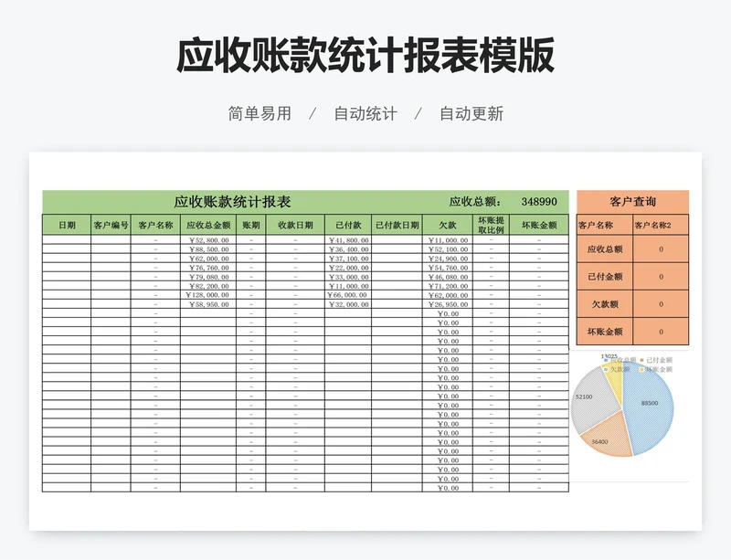Click the ¥71,200.00 cell
The image size is (731, 560).
[x=448, y=286]
